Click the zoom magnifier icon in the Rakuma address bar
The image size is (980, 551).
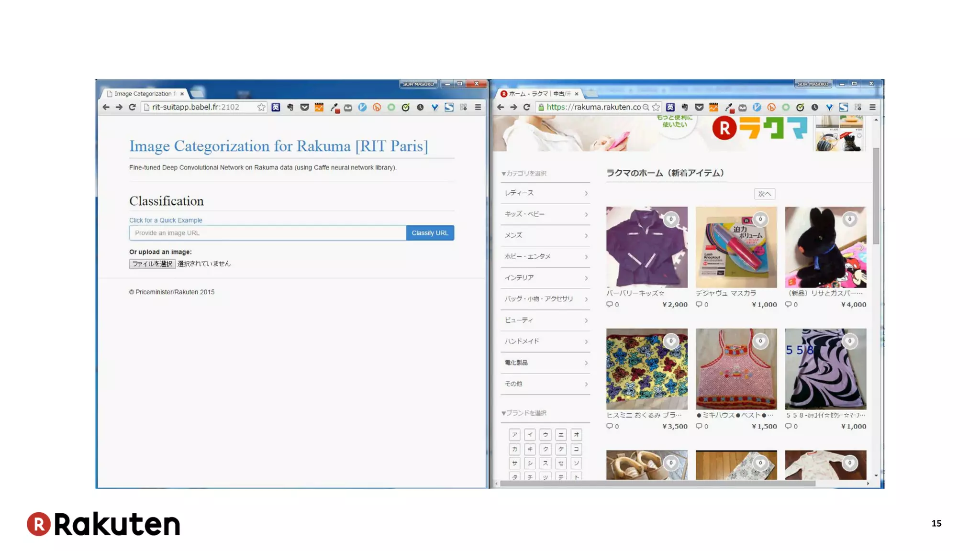click(646, 107)
